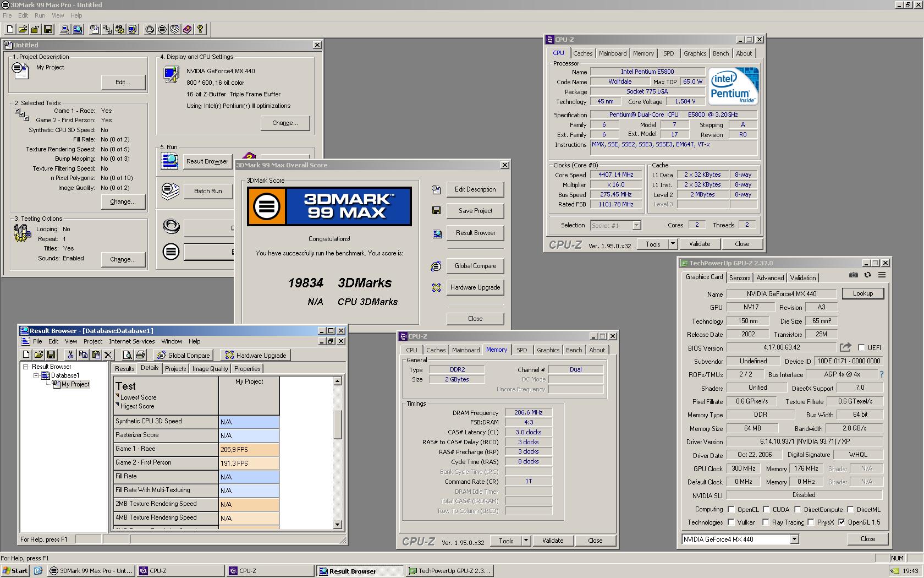
Task: Click Result Browser vertical scrollbar thumb
Action: point(338,424)
